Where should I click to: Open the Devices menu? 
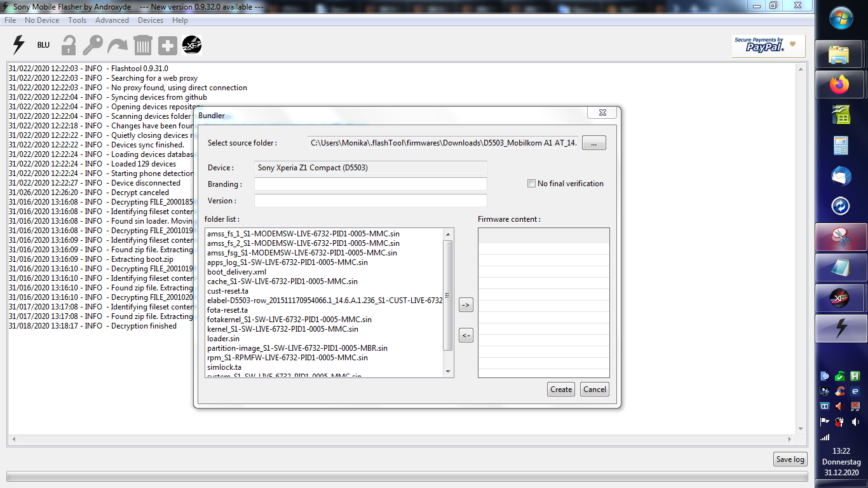(x=151, y=20)
